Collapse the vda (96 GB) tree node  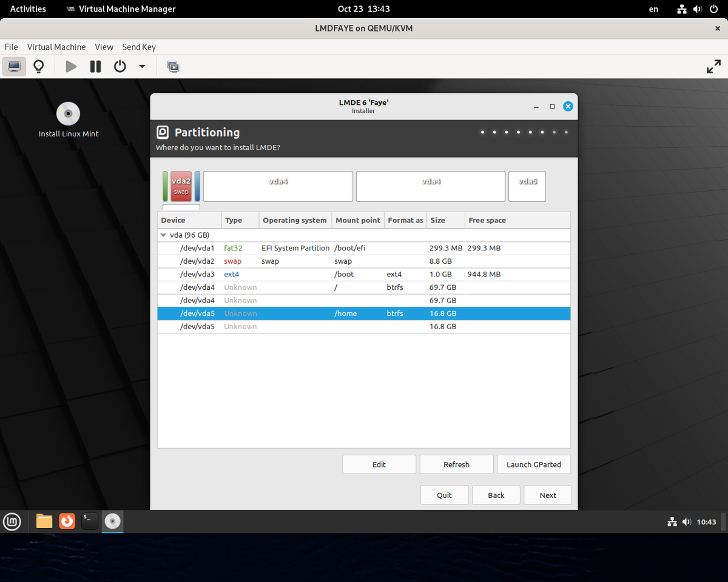pyautogui.click(x=163, y=235)
